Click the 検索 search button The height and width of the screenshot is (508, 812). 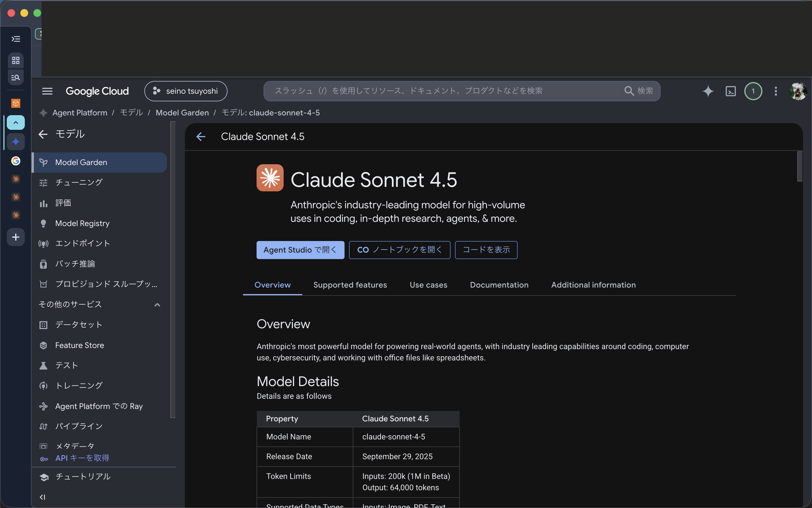point(639,91)
